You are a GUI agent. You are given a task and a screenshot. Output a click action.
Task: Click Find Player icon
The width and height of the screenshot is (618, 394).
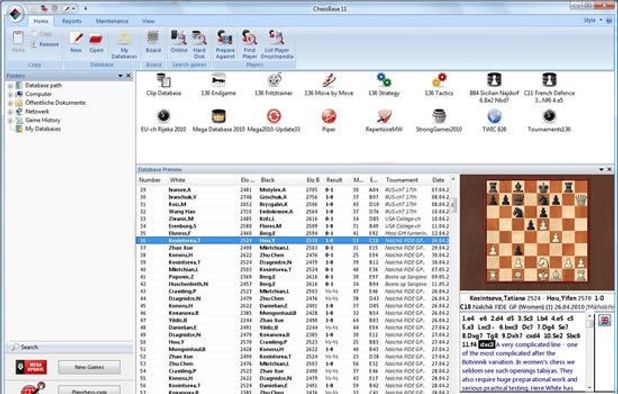[249, 45]
